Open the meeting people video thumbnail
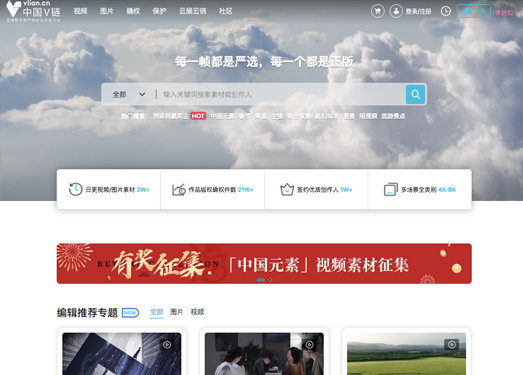Viewport: 523px width, 375px height. 264,354
